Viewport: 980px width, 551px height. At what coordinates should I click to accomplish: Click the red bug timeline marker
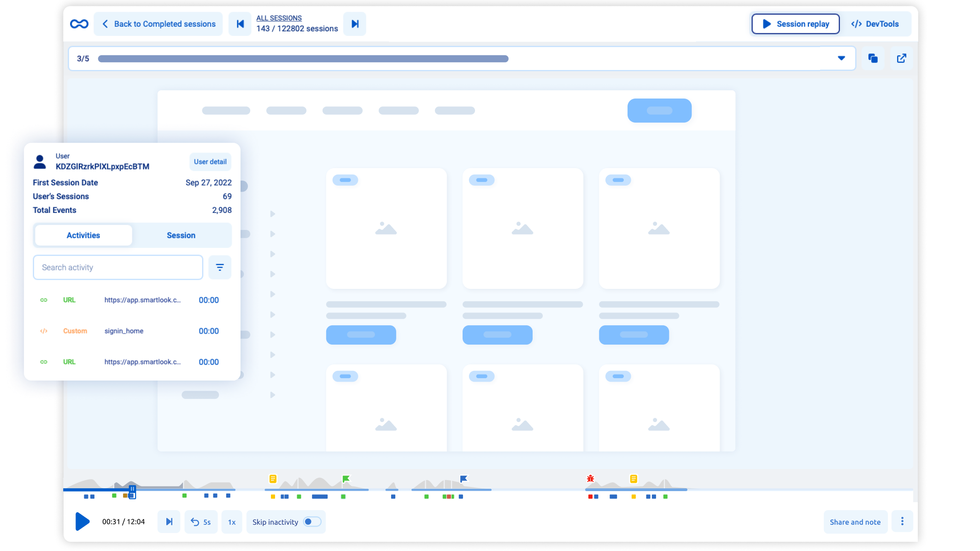pos(590,479)
